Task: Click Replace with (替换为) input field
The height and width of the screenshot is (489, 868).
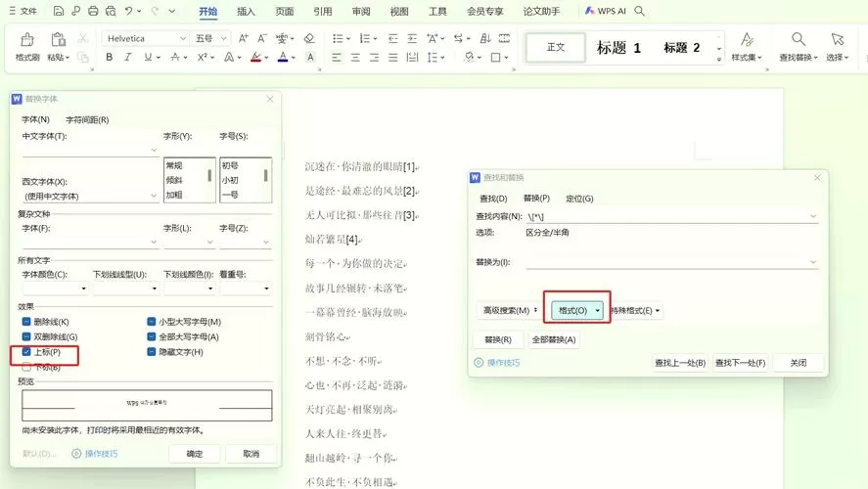Action: pyautogui.click(x=671, y=262)
